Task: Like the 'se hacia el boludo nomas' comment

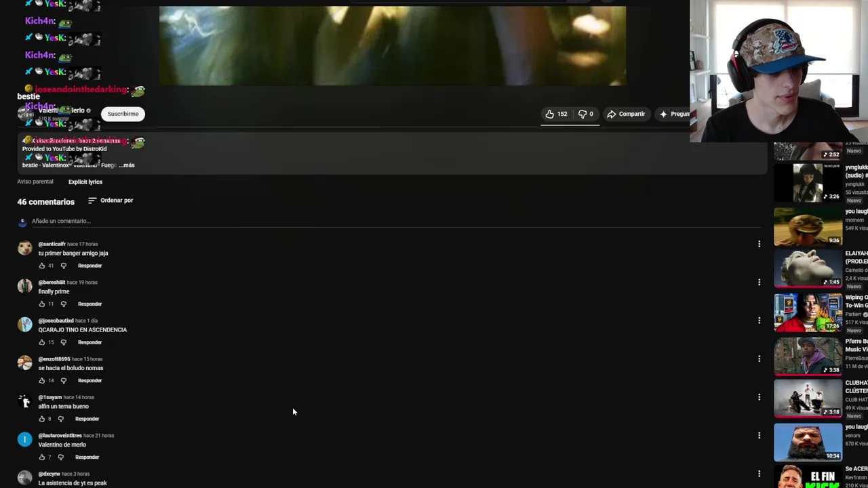Action: [41, 381]
